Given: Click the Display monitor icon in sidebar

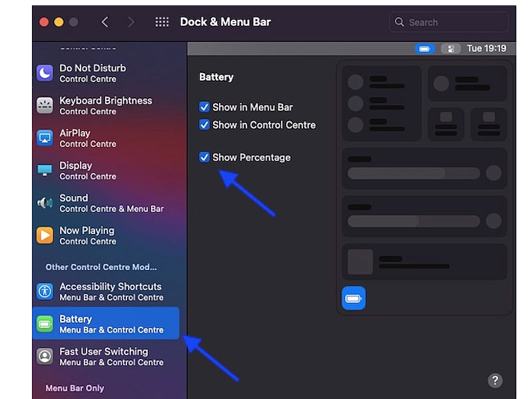Looking at the screenshot, I should pos(45,170).
